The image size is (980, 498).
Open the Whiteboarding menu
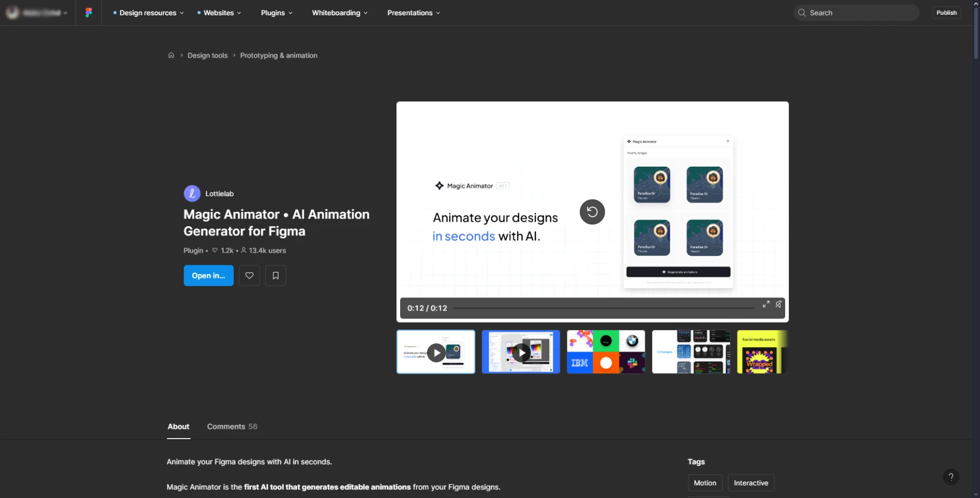coord(339,13)
